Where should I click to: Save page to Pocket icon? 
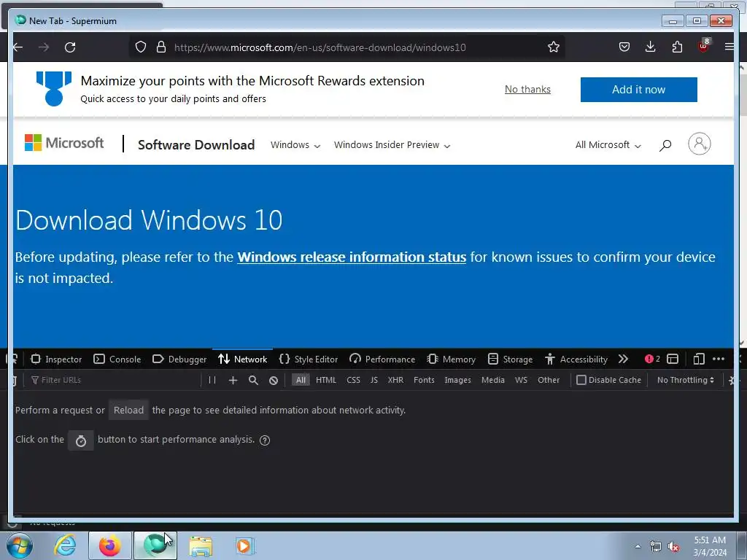[624, 47]
